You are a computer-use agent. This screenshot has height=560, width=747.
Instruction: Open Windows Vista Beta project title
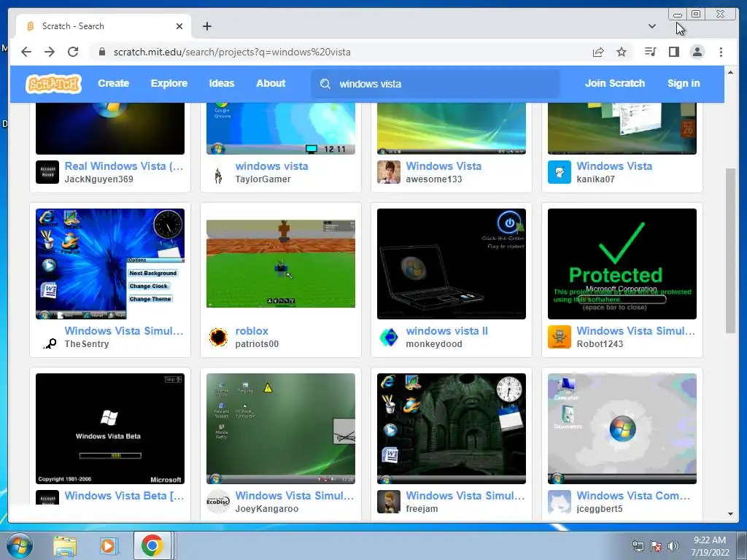(124, 496)
